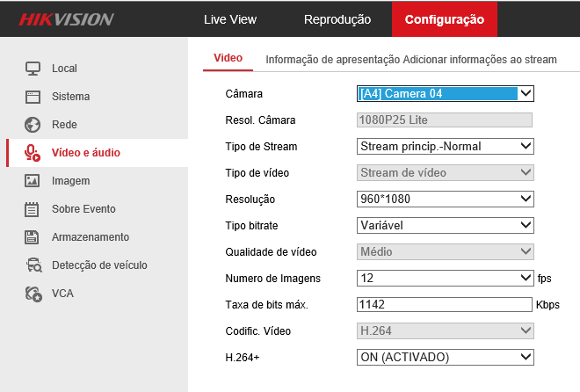The image size is (580, 392).
Task: Expand the Tipo de Stream dropdown
Action: [445, 146]
